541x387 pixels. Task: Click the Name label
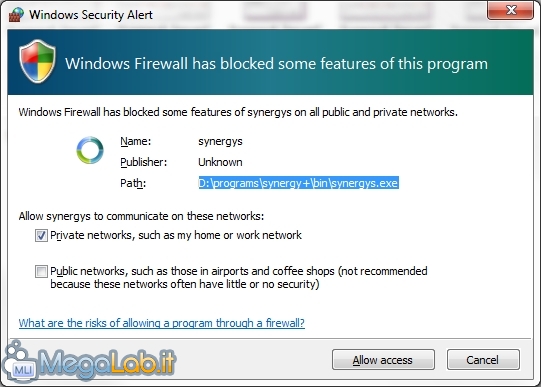pyautogui.click(x=136, y=141)
